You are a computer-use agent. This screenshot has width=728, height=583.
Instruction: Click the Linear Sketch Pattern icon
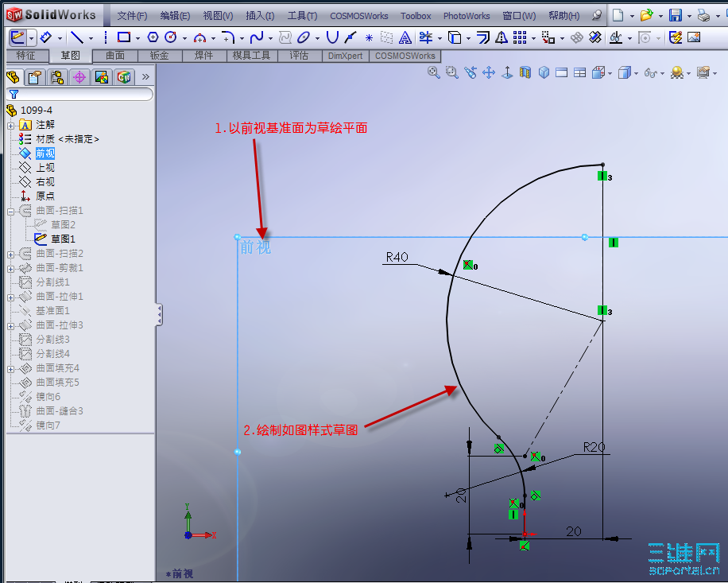[520, 37]
